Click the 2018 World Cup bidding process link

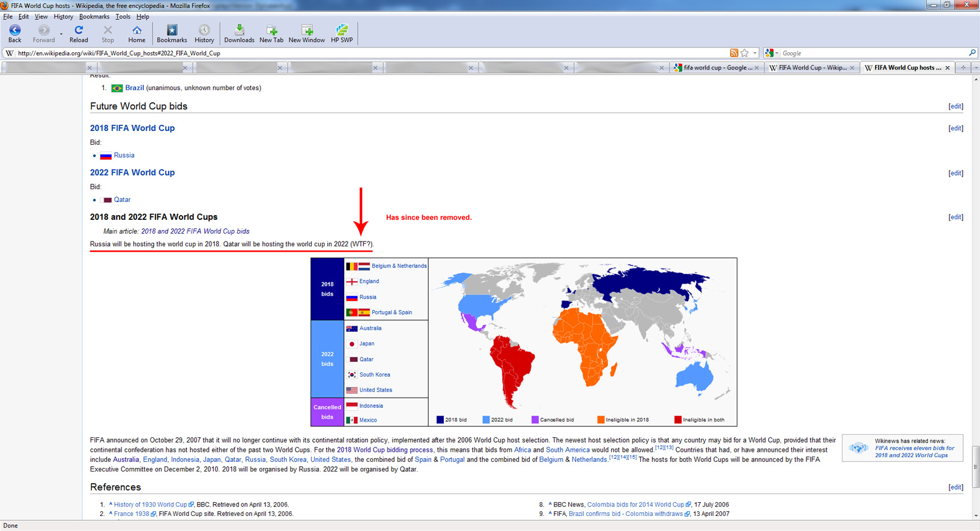click(x=385, y=450)
